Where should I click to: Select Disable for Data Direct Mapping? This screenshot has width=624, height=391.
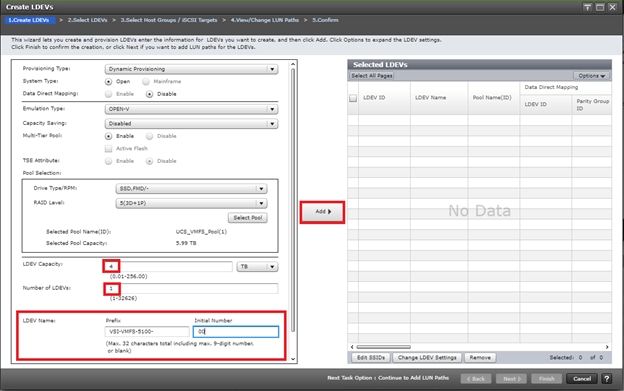coord(149,94)
